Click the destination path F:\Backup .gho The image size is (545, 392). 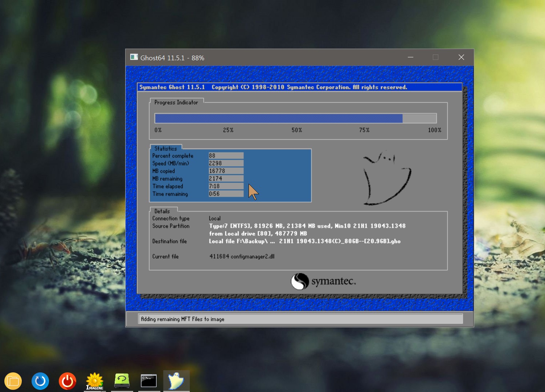305,241
